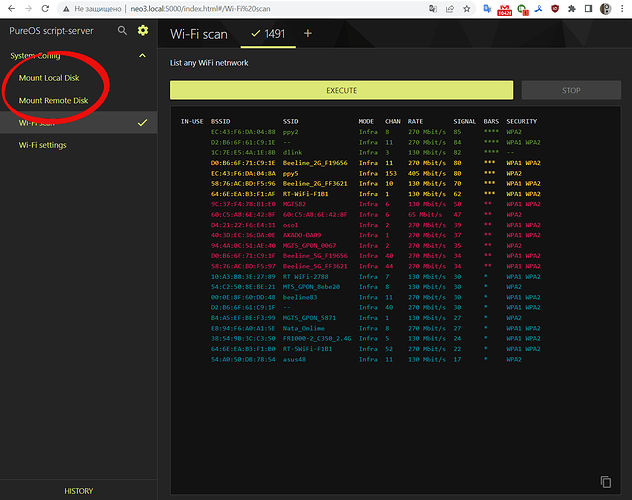Open the browser profile avatar
The height and width of the screenshot is (500, 632).
606,8
